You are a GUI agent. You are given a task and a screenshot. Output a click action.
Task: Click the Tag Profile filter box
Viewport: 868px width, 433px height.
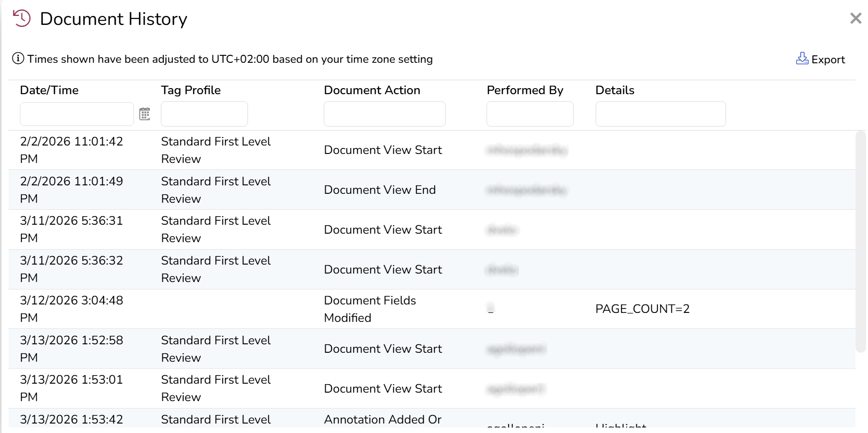coord(204,114)
